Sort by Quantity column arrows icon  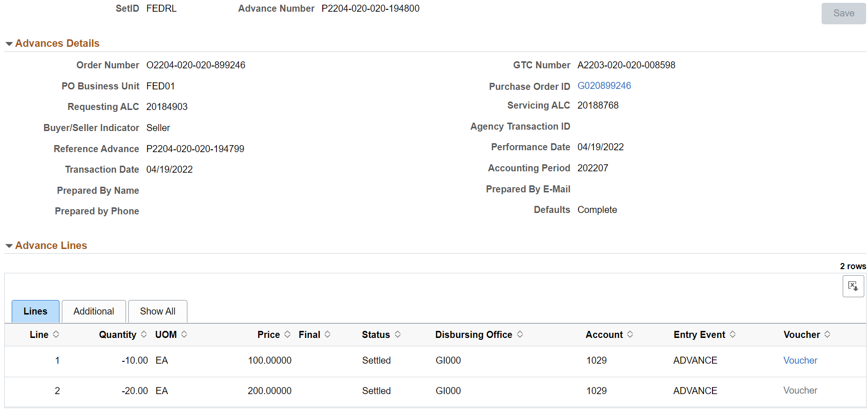[x=144, y=334]
